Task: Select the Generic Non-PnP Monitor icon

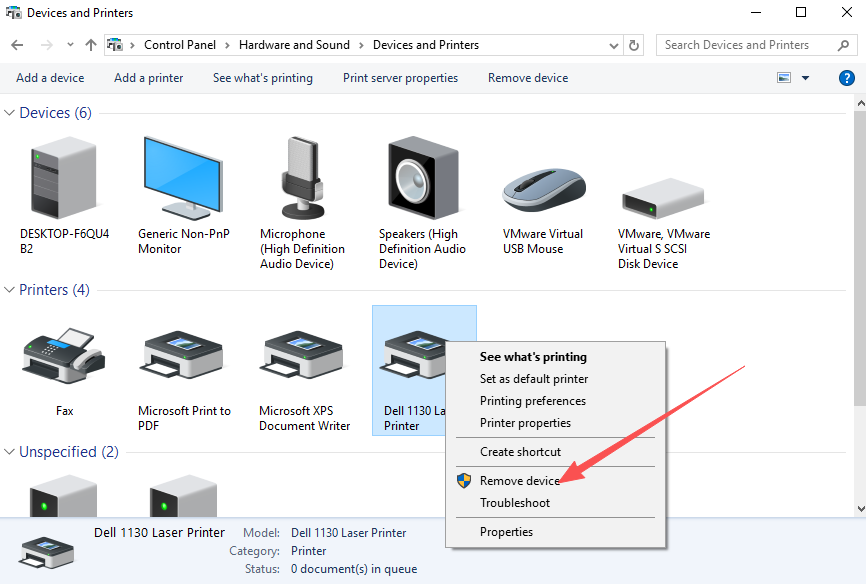Action: pyautogui.click(x=183, y=178)
